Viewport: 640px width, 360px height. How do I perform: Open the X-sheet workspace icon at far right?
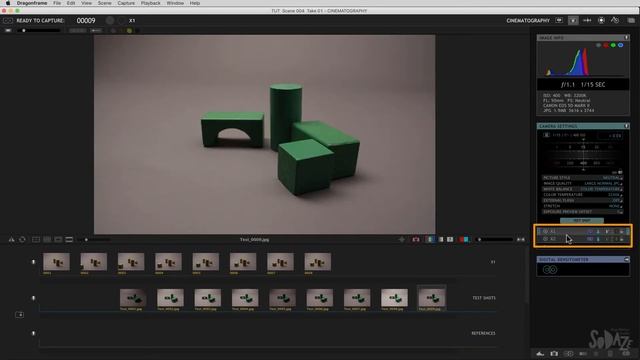click(x=631, y=20)
